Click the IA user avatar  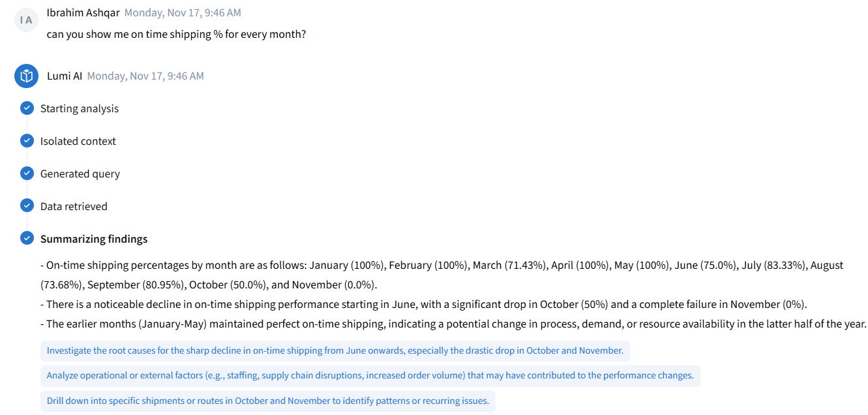click(26, 20)
